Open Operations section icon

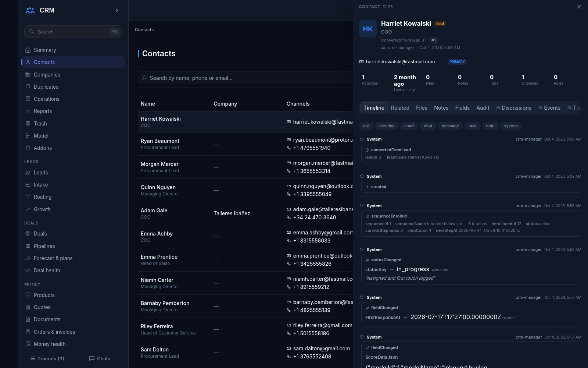click(28, 99)
